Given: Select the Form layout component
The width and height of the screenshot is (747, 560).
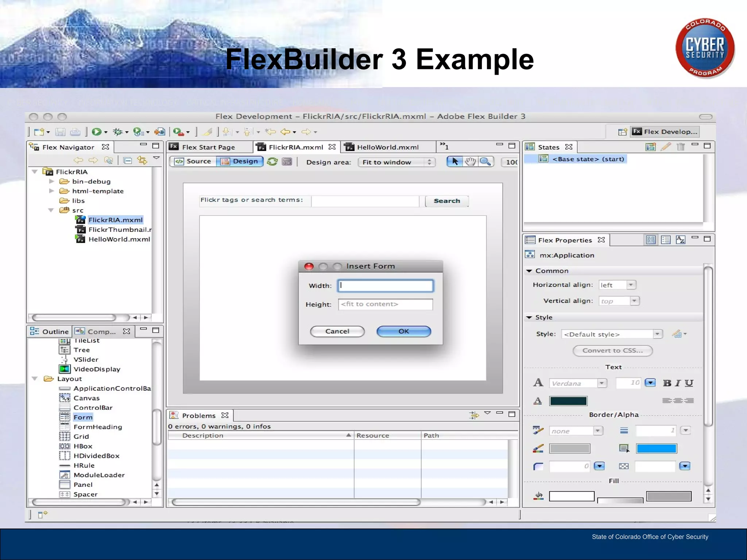Looking at the screenshot, I should [x=83, y=417].
